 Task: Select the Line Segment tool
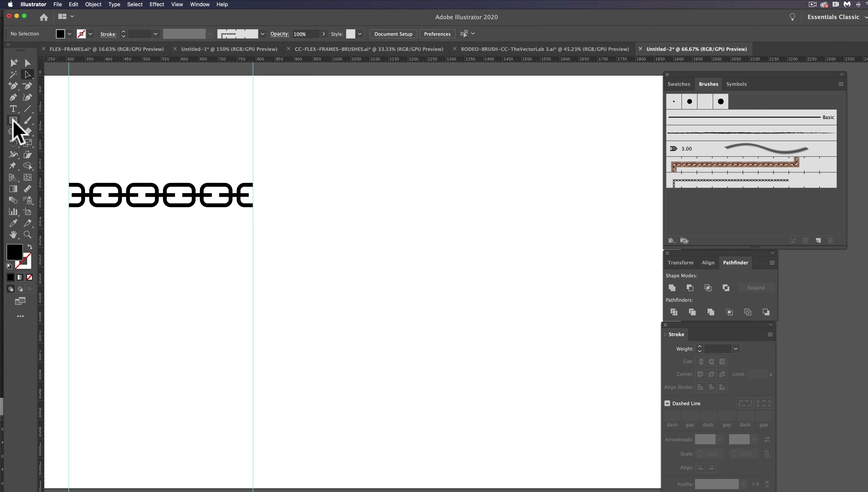click(x=27, y=109)
